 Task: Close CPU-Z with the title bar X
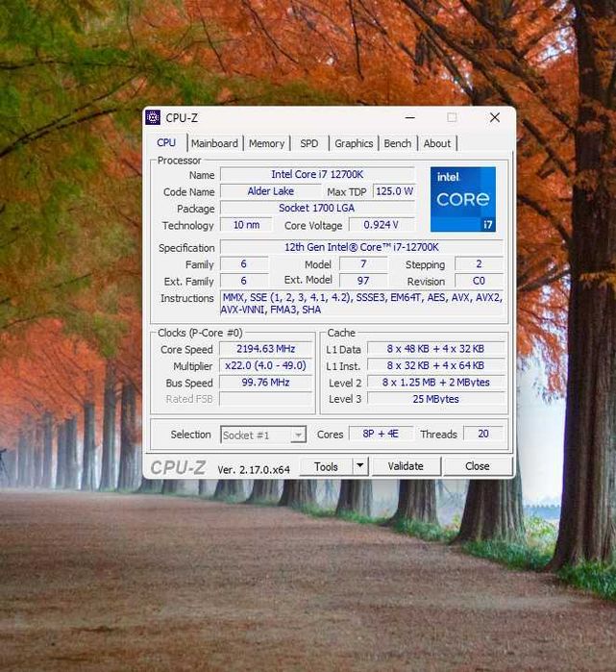495,117
